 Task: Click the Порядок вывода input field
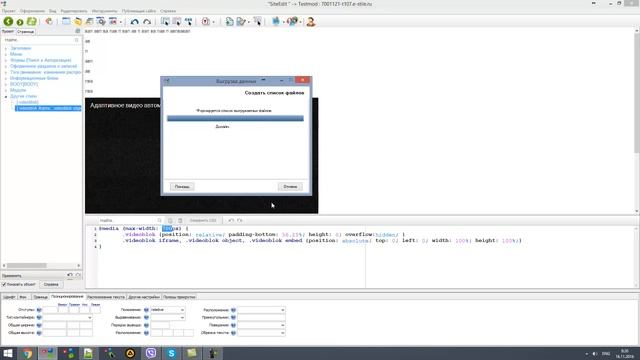click(x=160, y=325)
